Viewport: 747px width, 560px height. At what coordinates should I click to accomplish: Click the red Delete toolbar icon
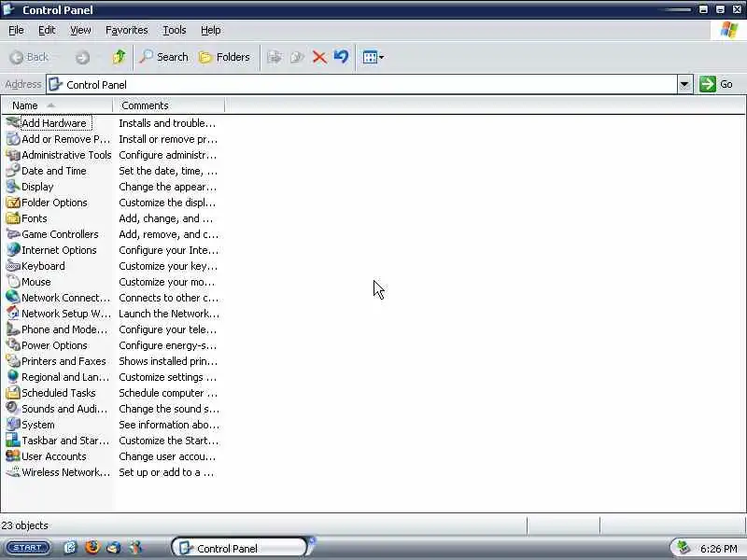[319, 58]
